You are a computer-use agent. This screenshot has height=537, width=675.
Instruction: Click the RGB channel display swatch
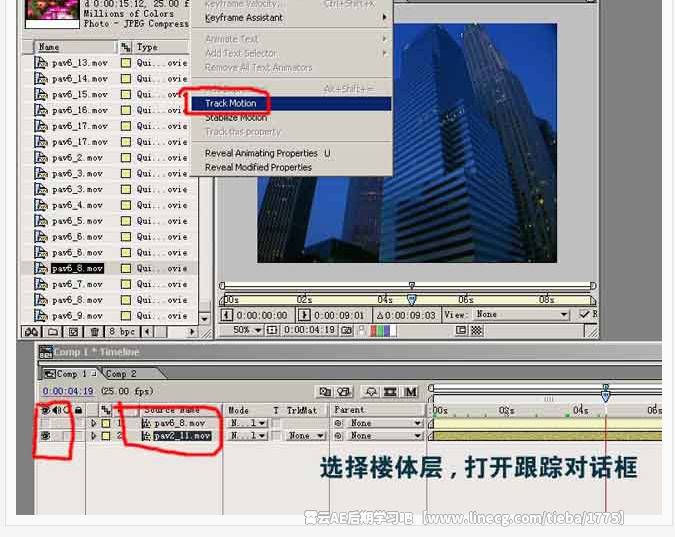coord(383,330)
